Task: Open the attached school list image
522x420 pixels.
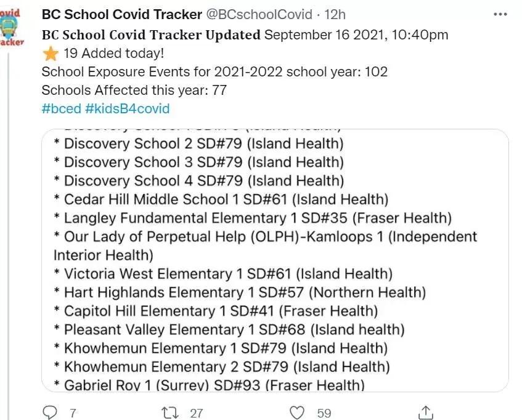Action: pos(275,260)
